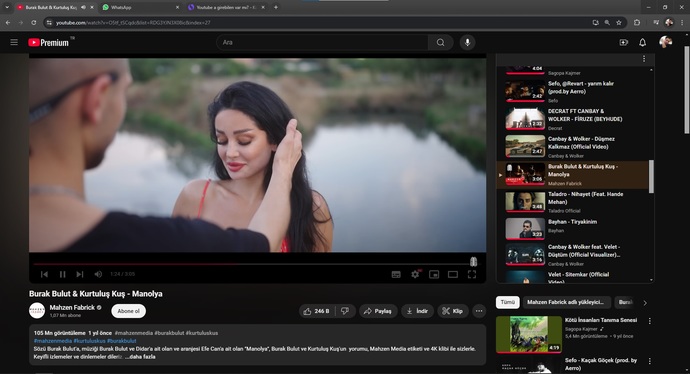Open the Mahzen Fabrick channel name link
Image resolution: width=690 pixels, height=374 pixels.
(x=72, y=307)
